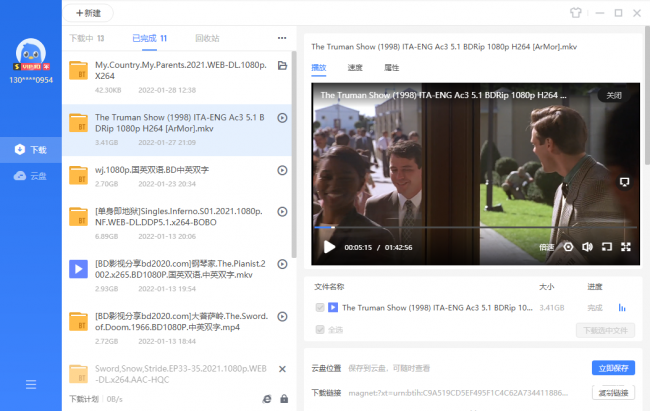The image size is (650, 411).
Task: Click the browser icon in the status bar
Action: click(267, 399)
